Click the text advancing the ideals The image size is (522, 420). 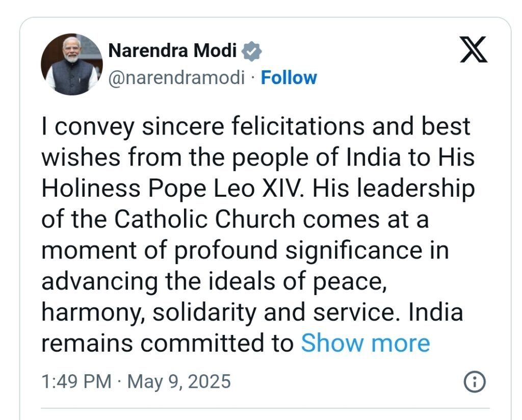158,281
